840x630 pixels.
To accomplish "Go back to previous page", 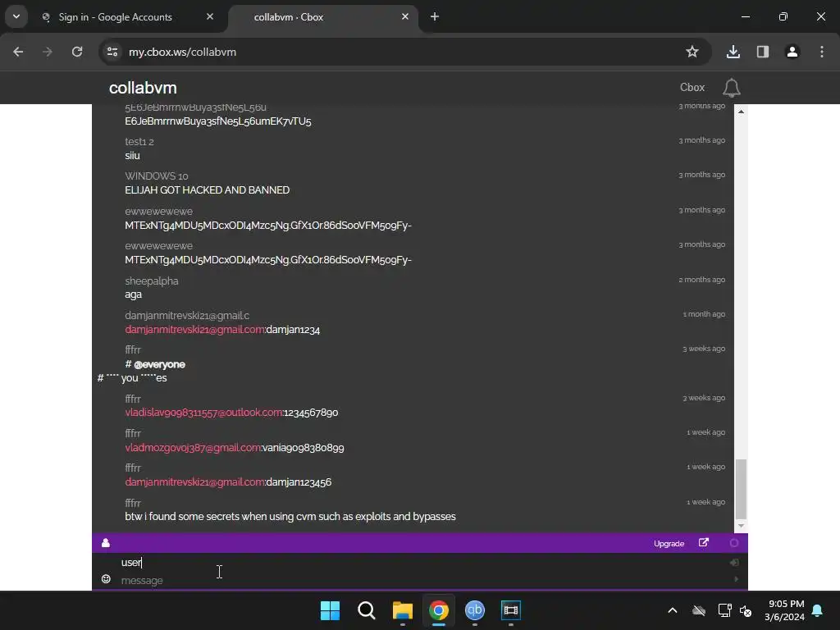I will [x=18, y=52].
